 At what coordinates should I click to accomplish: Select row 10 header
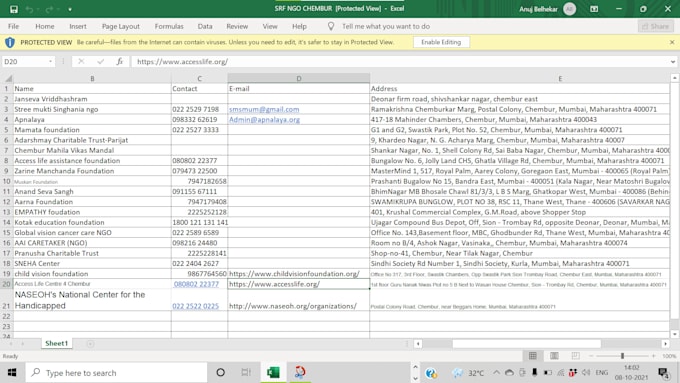coord(7,181)
